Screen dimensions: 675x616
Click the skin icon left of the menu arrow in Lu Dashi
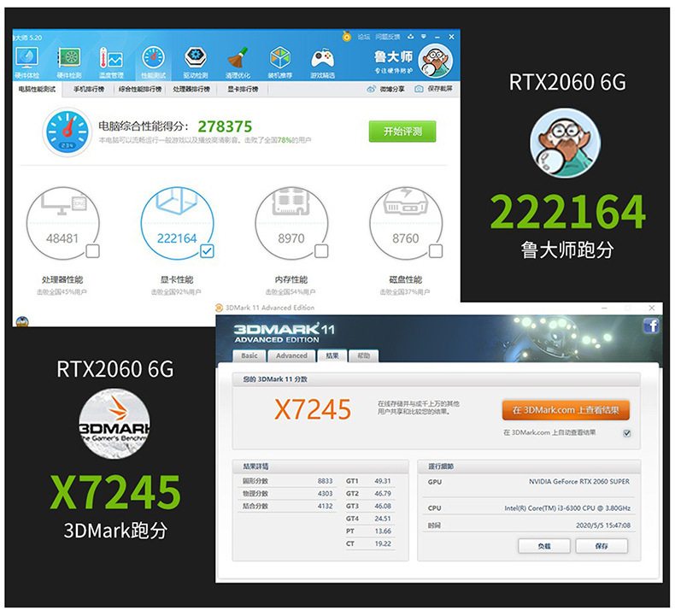point(410,37)
